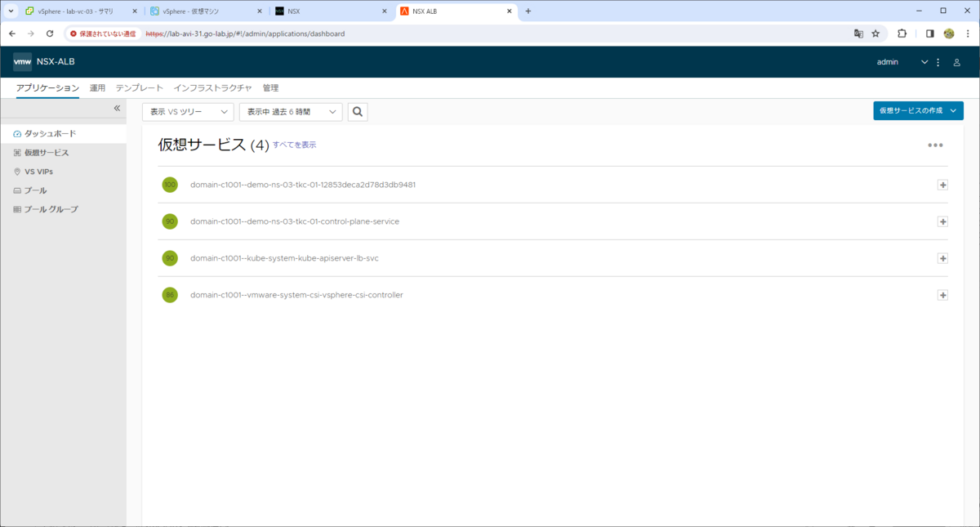The width and height of the screenshot is (980, 527).
Task: Open domain-c1001--kube-system-kube-apiserver-lb-svc
Action: (x=284, y=258)
